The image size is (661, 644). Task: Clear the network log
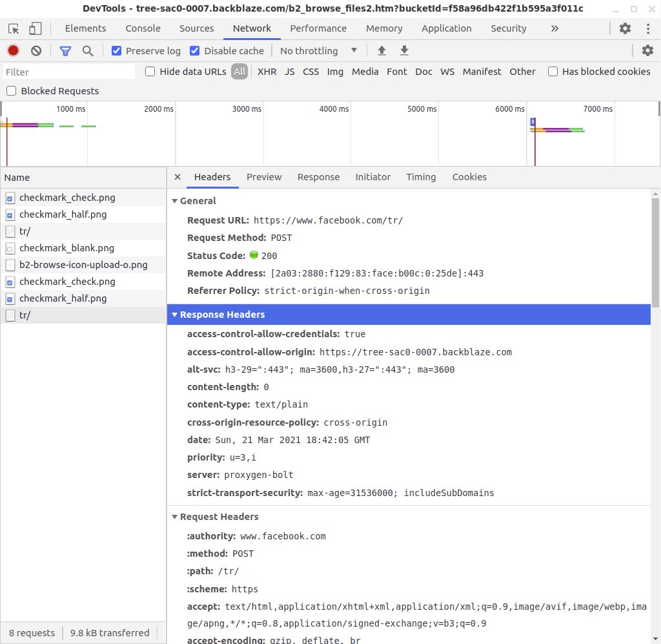[36, 51]
